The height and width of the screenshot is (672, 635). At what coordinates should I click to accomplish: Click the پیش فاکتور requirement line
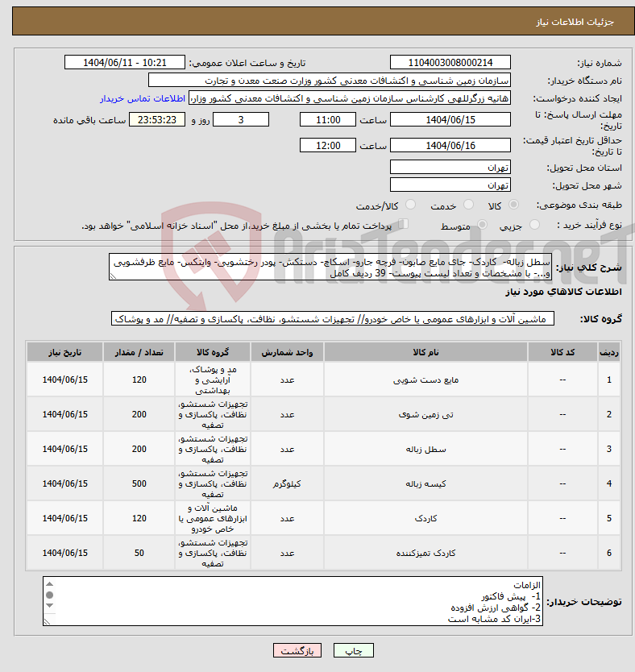(511, 596)
